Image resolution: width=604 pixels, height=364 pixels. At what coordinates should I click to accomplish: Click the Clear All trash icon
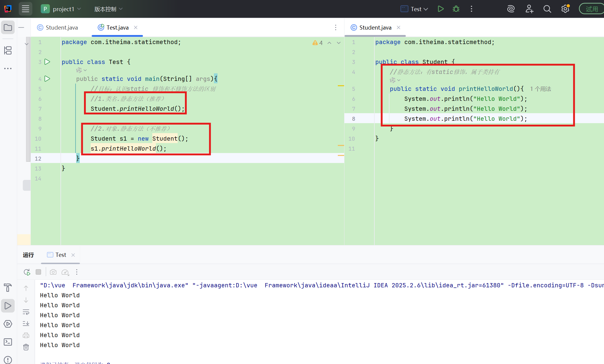click(x=26, y=347)
